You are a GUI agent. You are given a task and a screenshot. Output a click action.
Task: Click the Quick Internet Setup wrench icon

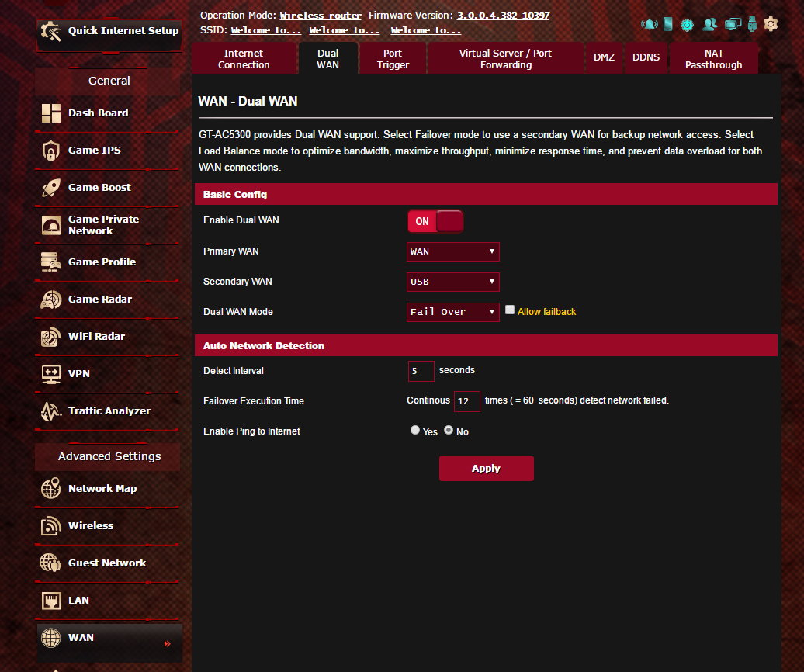coord(50,31)
